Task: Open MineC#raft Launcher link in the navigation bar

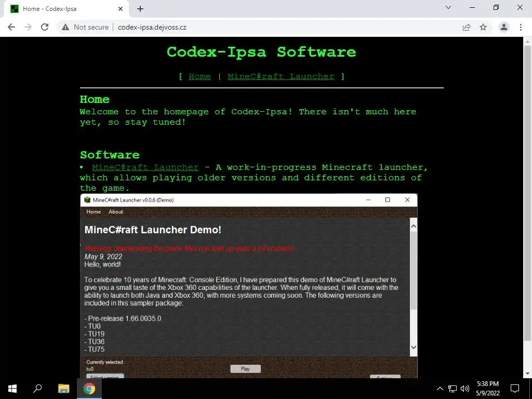Action: pos(281,76)
